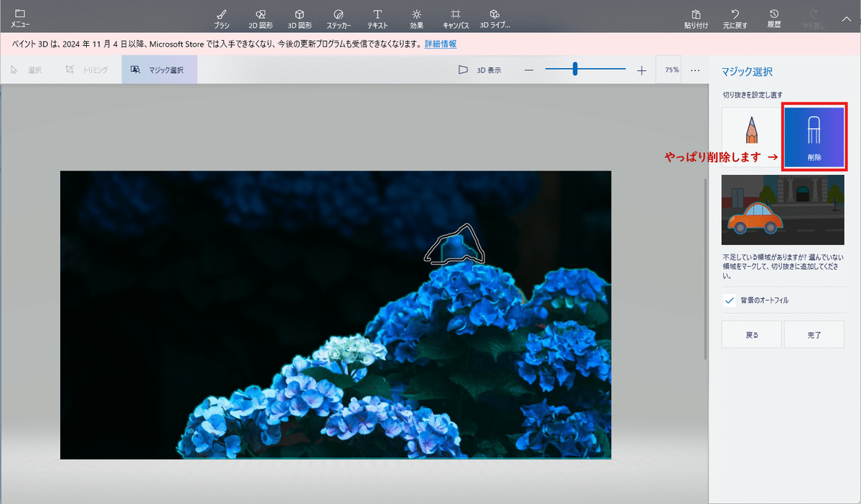
Task: Click the canvas vertical scrollbar
Action: pos(707,269)
